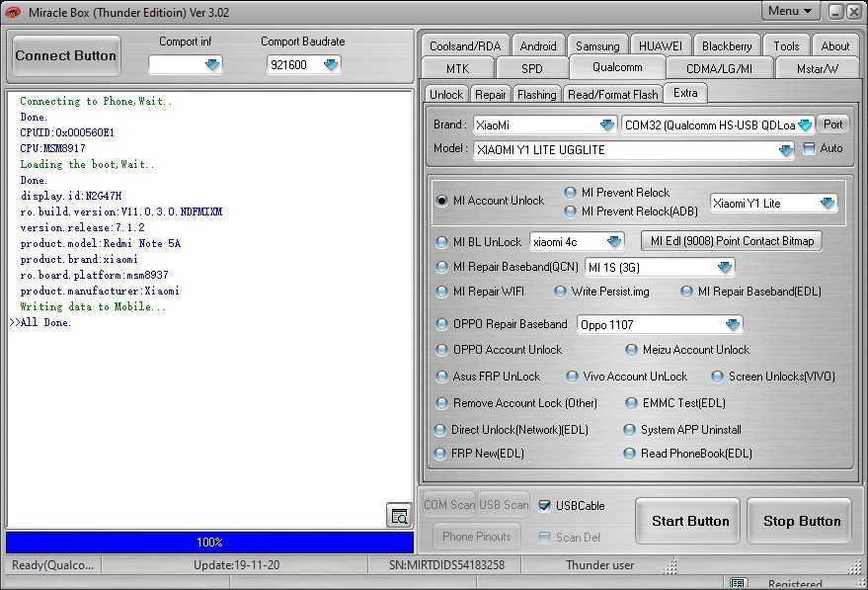The height and width of the screenshot is (590, 868).
Task: Open the HUAWEI tab
Action: pos(661,46)
